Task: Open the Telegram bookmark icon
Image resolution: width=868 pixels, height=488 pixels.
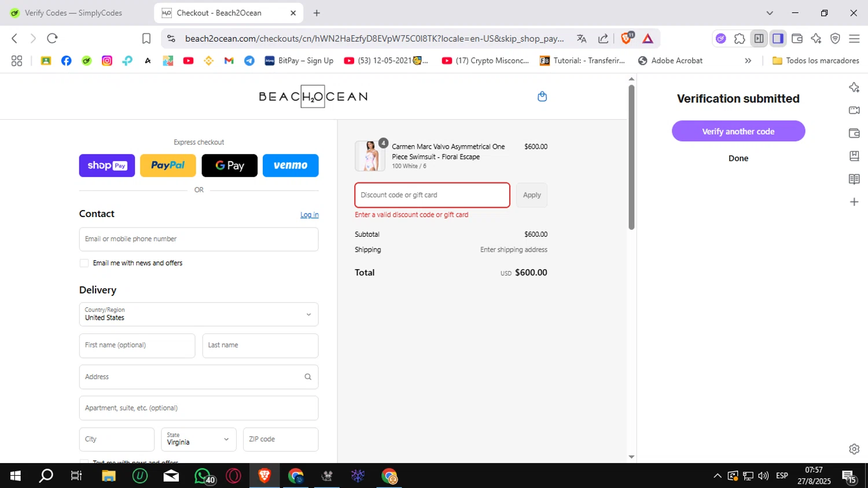Action: 249,60
